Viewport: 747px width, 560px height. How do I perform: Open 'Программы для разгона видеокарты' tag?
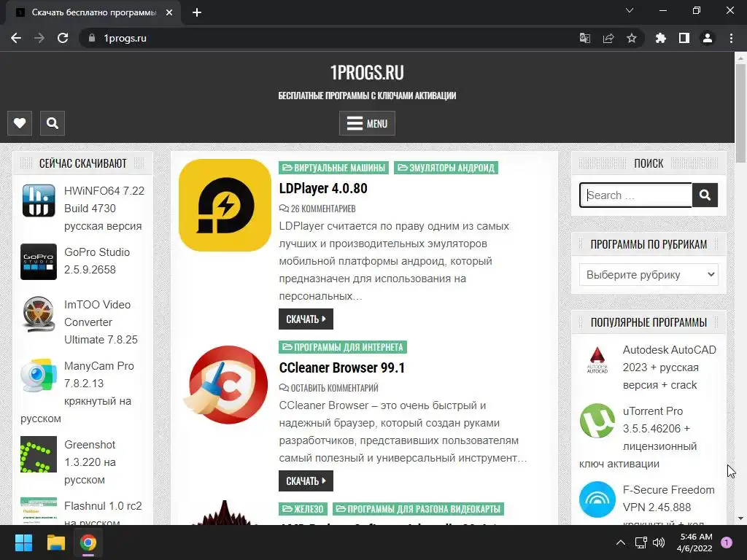pyautogui.click(x=418, y=509)
